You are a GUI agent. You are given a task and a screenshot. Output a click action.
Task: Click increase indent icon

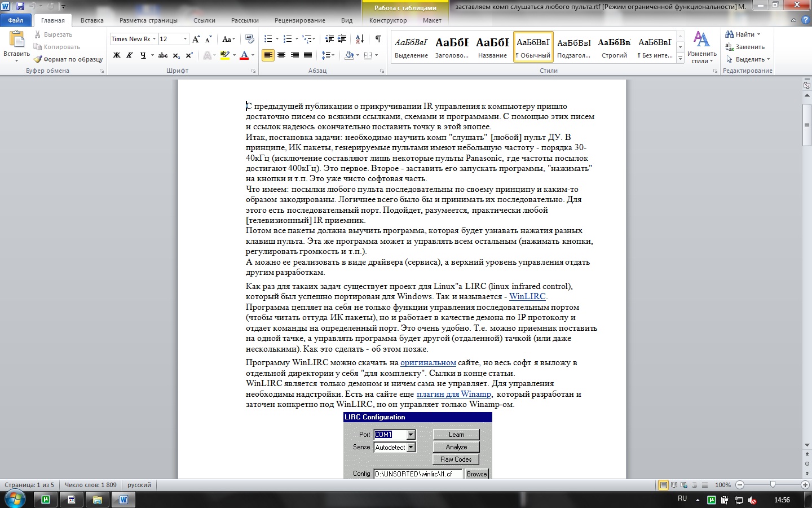[342, 39]
